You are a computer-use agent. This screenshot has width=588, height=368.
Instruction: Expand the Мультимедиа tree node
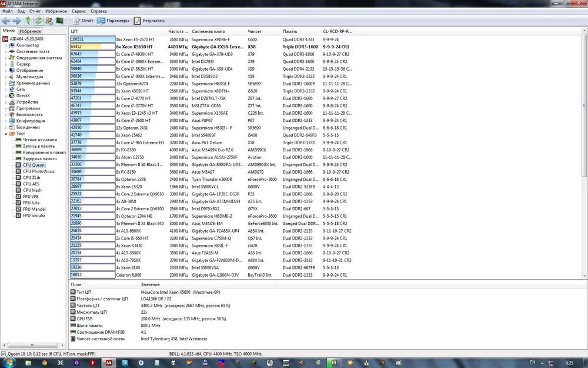pyautogui.click(x=6, y=77)
